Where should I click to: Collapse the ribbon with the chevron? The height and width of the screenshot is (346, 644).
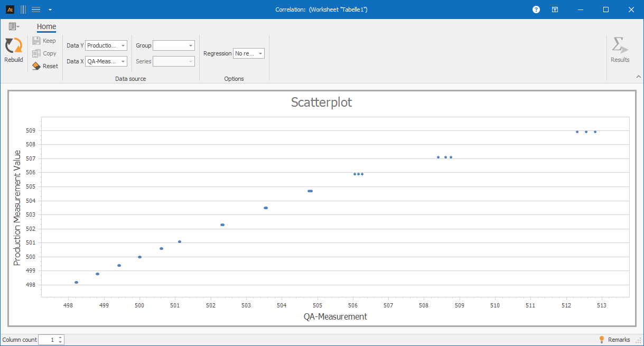point(638,77)
